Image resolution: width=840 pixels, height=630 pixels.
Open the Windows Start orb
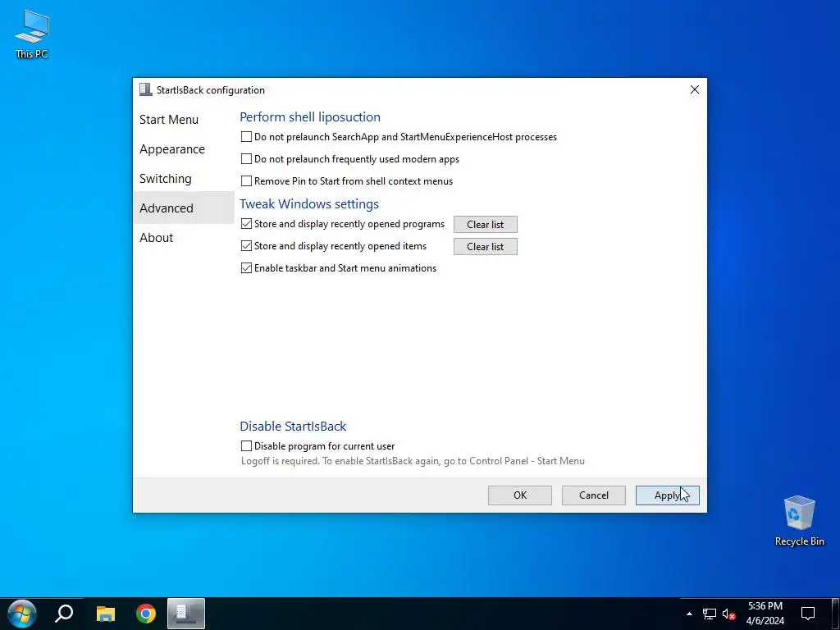click(x=22, y=614)
